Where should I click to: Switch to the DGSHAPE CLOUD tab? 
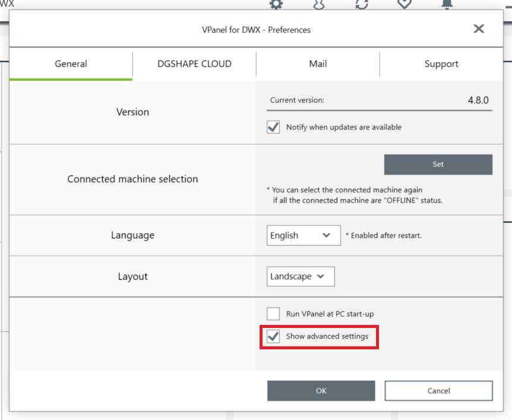pyautogui.click(x=194, y=64)
